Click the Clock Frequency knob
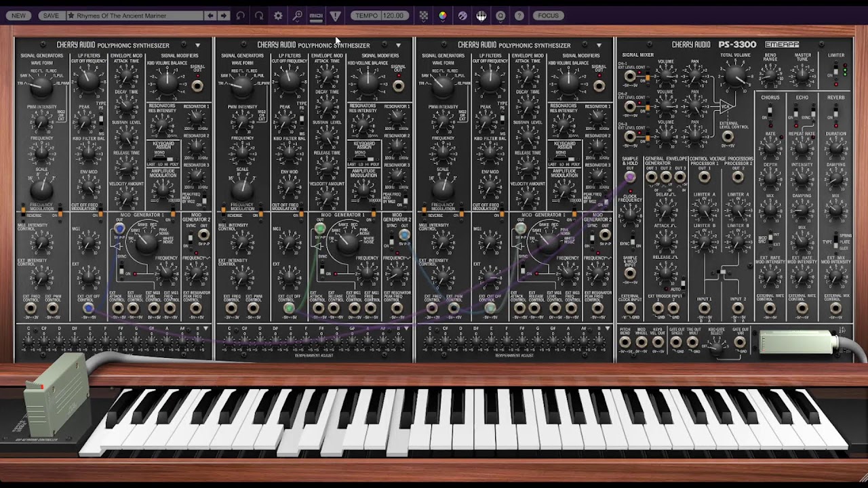The image size is (868, 488). pos(630,216)
